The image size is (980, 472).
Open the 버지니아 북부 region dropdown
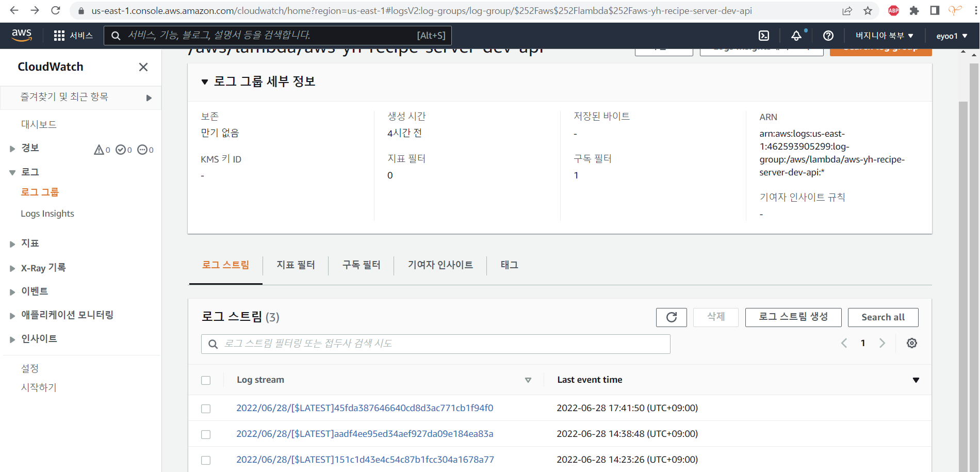coord(885,36)
